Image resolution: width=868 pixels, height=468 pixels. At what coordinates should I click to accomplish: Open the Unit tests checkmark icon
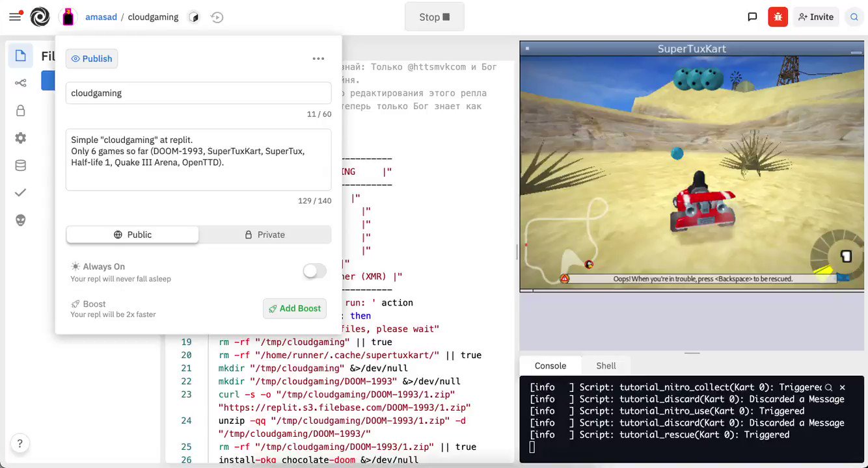click(x=21, y=192)
